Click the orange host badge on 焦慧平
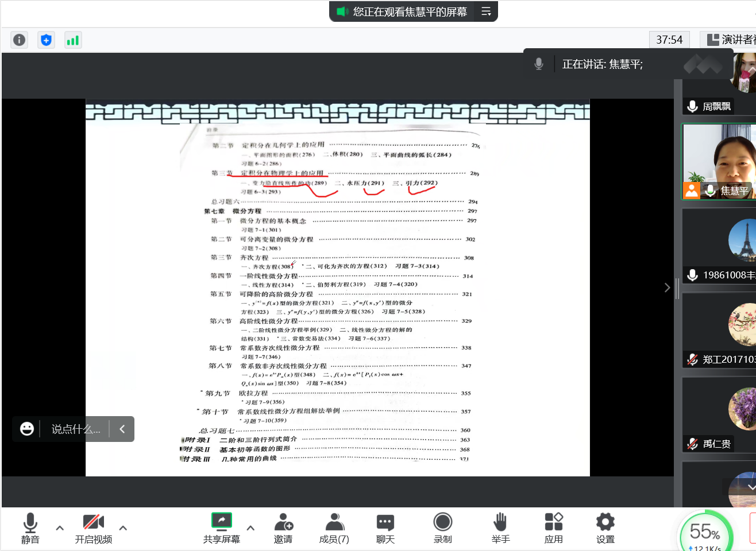 (692, 191)
